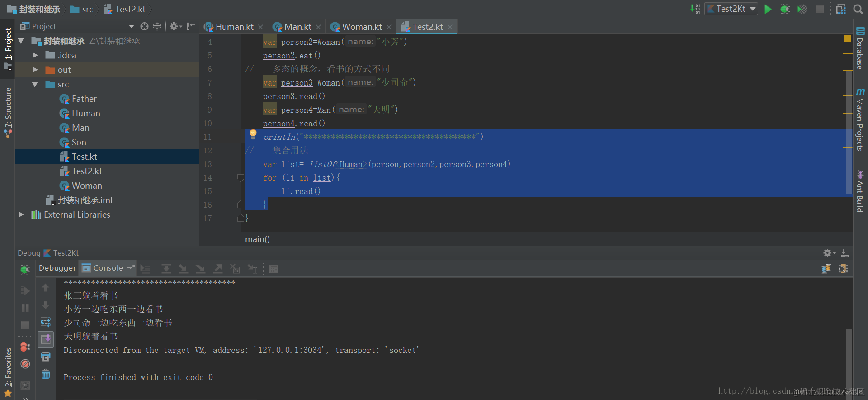Run Test2Kt with the green play button

[x=768, y=9]
